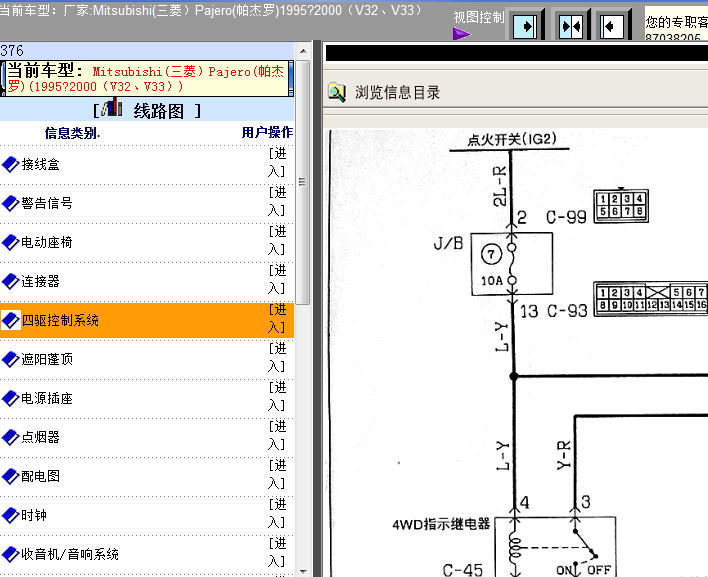Image resolution: width=708 pixels, height=577 pixels.
Task: Click the purple arrow under 视图控制
Action: (x=462, y=34)
